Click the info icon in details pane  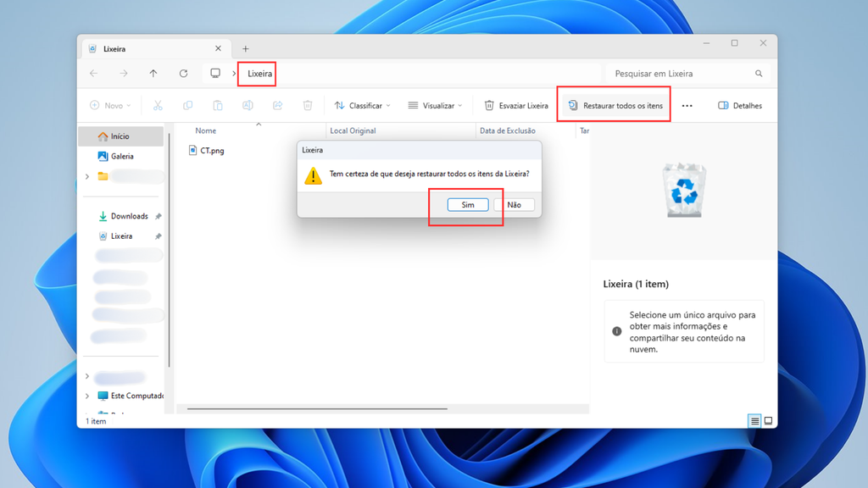[617, 331]
